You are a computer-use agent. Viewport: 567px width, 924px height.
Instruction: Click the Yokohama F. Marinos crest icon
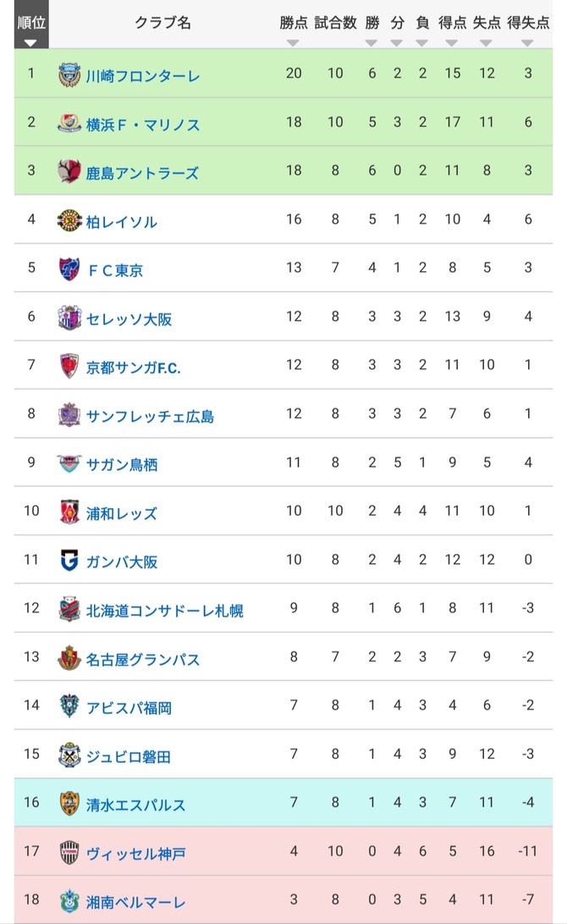(69, 124)
